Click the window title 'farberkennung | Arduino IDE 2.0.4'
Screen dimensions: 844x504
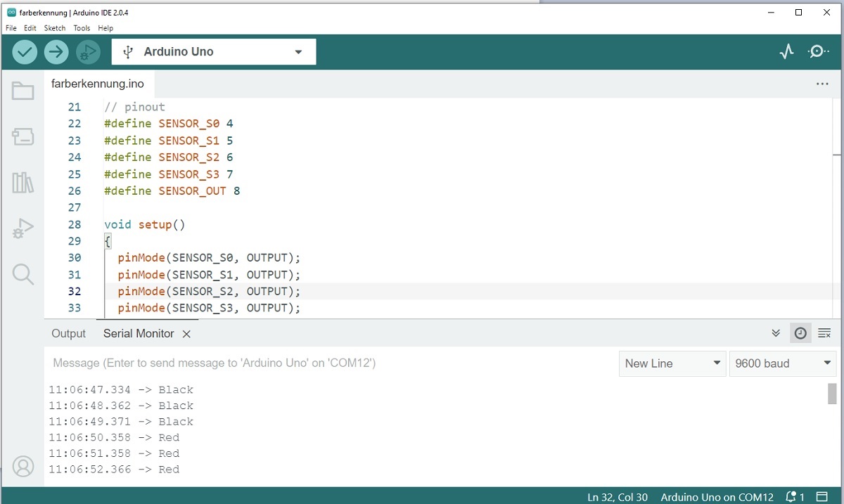[74, 13]
